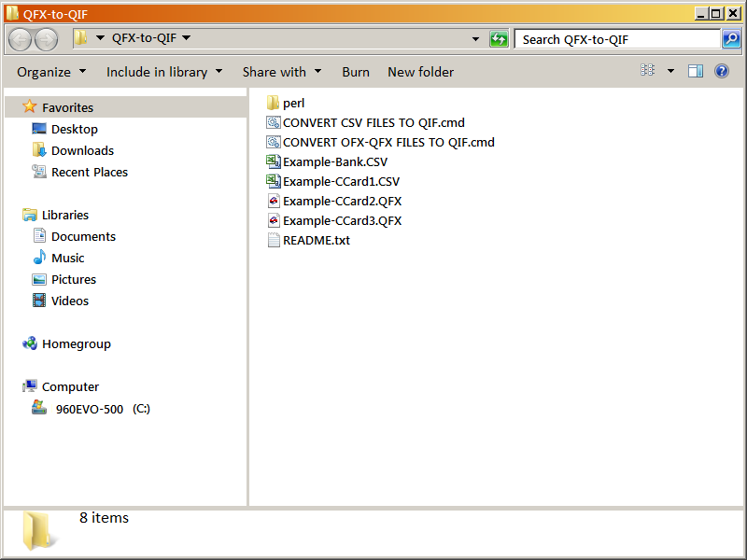Open the address bar history dropdown
This screenshot has width=747, height=560.
(475, 39)
